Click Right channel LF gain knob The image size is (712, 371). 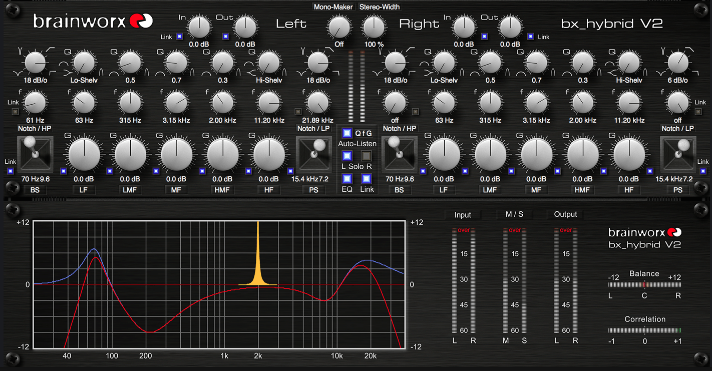[x=444, y=154]
